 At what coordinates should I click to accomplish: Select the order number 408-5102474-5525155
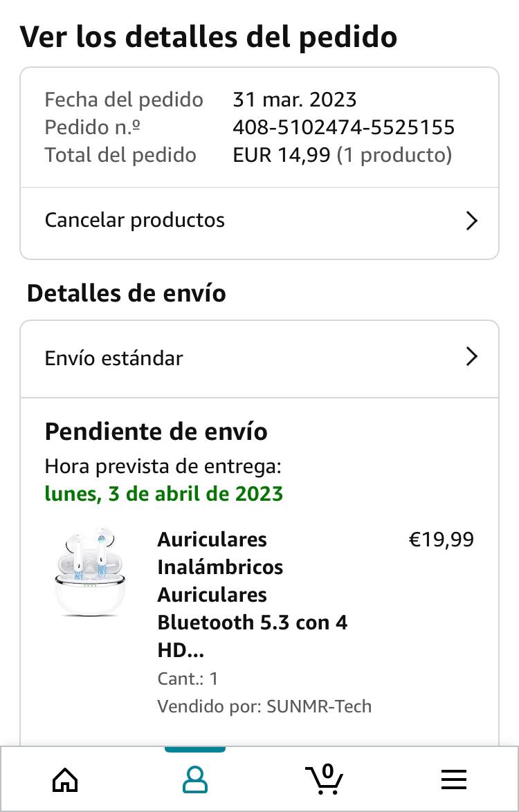[343, 127]
